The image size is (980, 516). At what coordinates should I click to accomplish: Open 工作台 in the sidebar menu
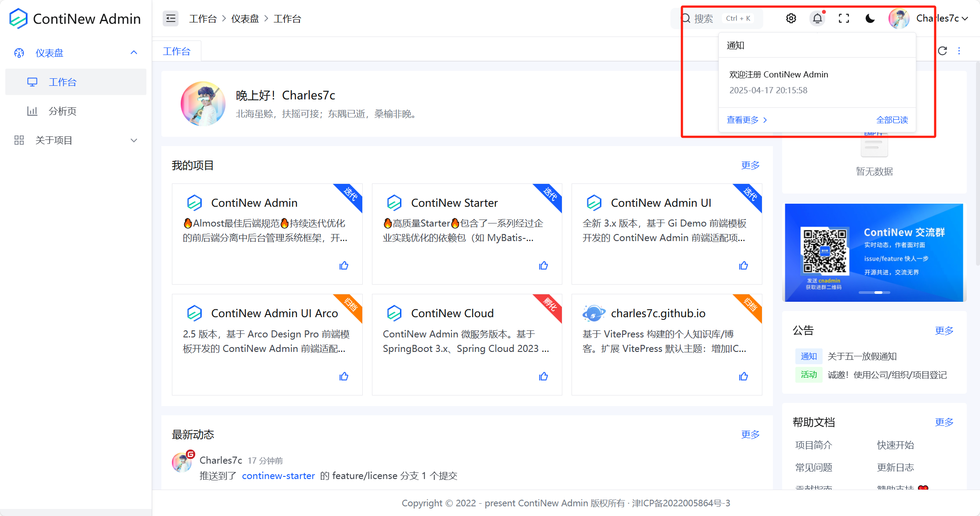pyautogui.click(x=76, y=82)
